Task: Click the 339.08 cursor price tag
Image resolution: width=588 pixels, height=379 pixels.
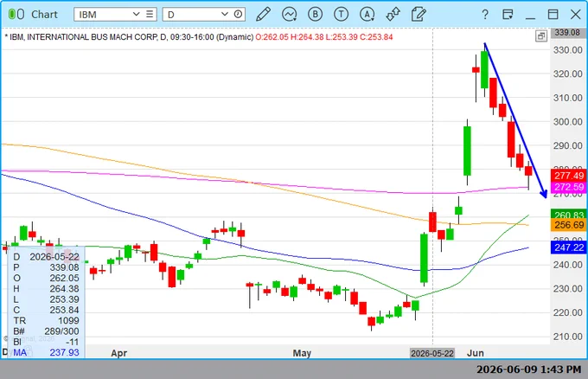Action: click(567, 33)
